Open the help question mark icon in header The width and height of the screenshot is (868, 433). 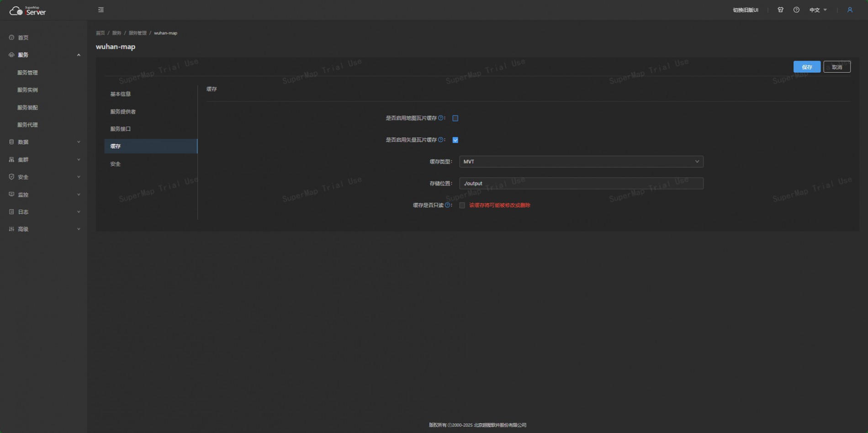[796, 10]
